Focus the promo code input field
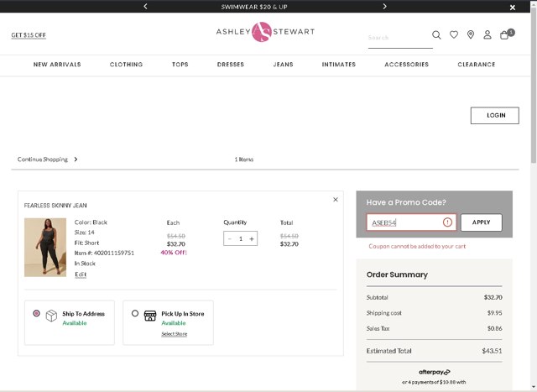This screenshot has height=392, width=537. click(x=411, y=222)
